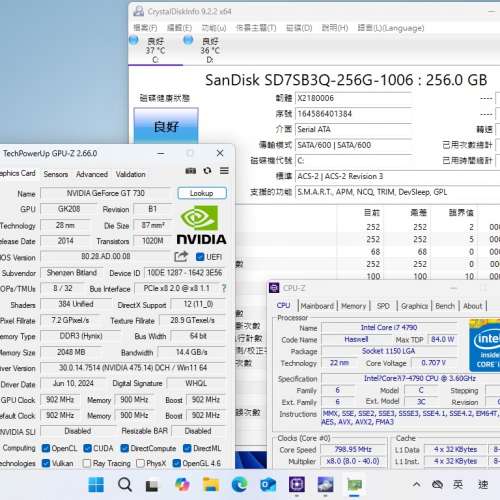Switch to the Advanced tab in GPU-Z
500x500 pixels.
[92, 174]
